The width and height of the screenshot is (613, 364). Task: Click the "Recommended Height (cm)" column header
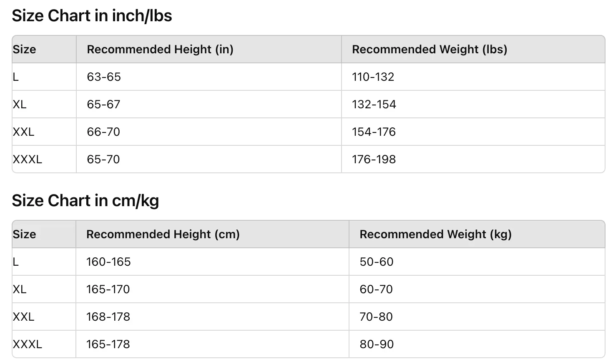163,234
